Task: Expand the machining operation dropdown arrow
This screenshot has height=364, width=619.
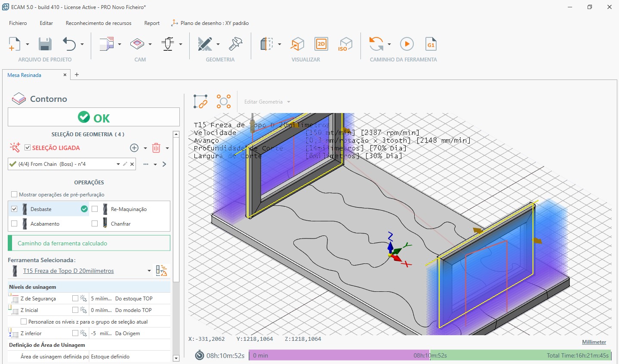Action: click(150, 44)
